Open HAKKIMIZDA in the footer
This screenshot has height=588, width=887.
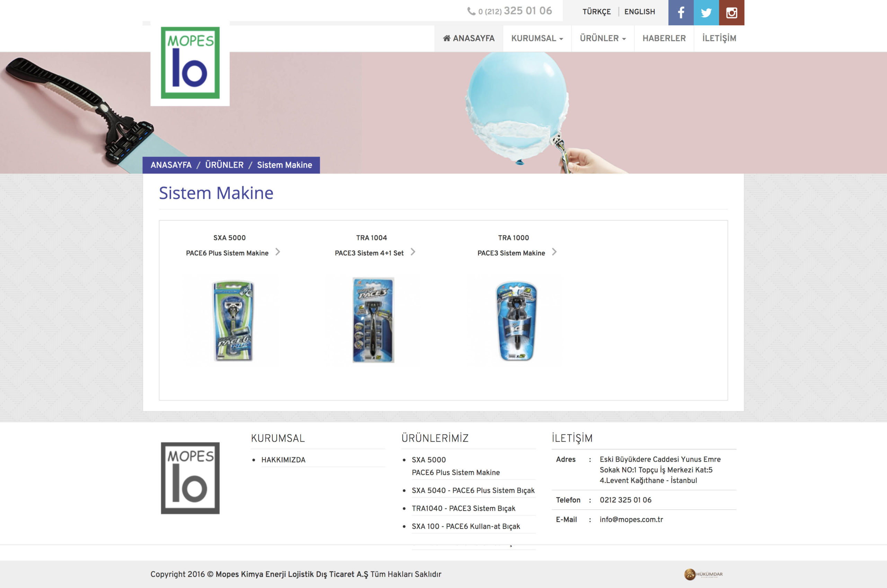pyautogui.click(x=283, y=460)
